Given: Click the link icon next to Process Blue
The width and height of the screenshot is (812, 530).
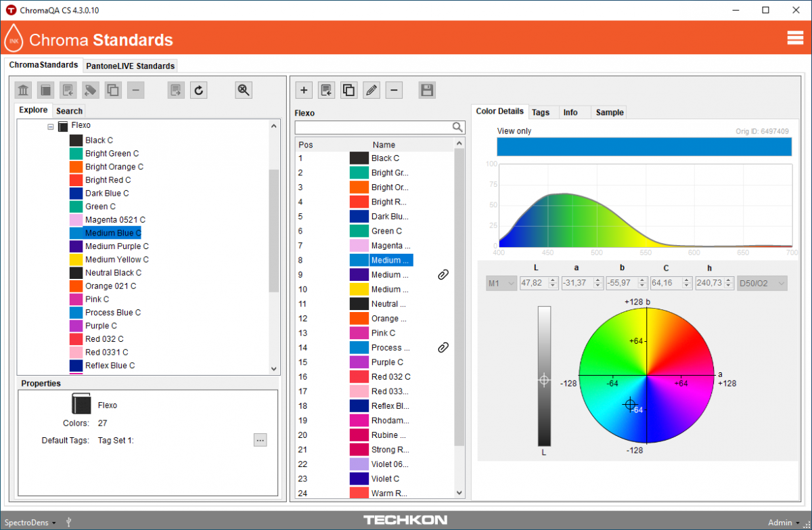Looking at the screenshot, I should (443, 347).
